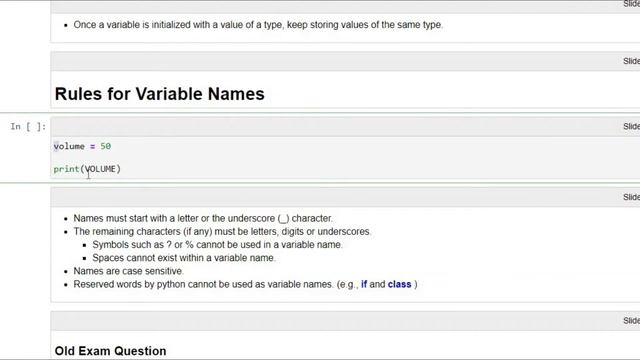Click the sub-bullet 'Spaces cannot exist within a variable name'

(184, 258)
